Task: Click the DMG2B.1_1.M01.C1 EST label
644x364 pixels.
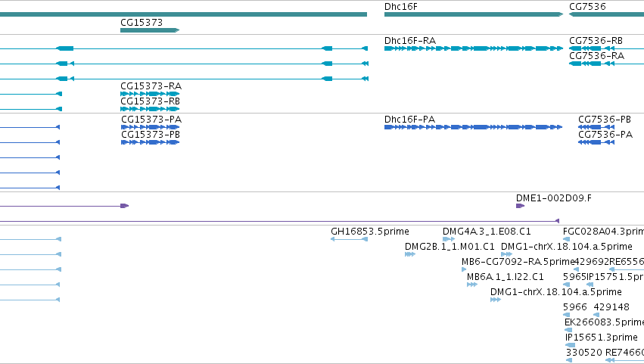Action: [x=450, y=247]
